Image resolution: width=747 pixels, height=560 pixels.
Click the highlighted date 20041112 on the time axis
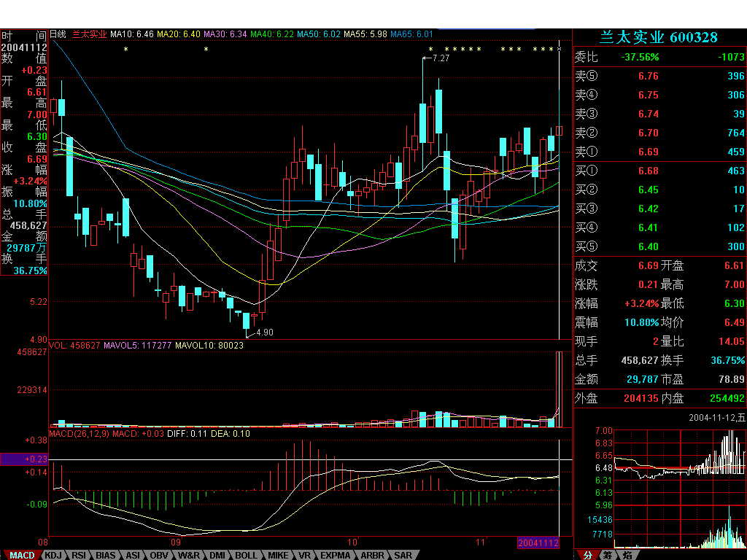[x=538, y=542]
